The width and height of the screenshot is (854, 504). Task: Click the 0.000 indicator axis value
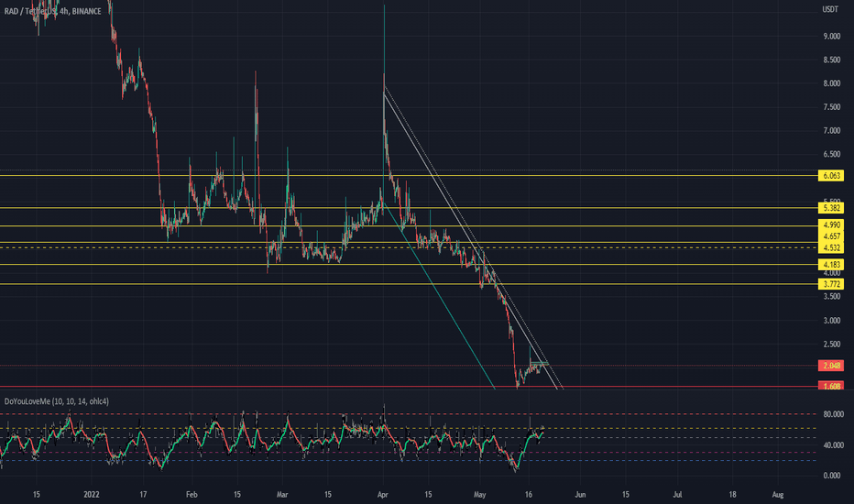pyautogui.click(x=831, y=476)
